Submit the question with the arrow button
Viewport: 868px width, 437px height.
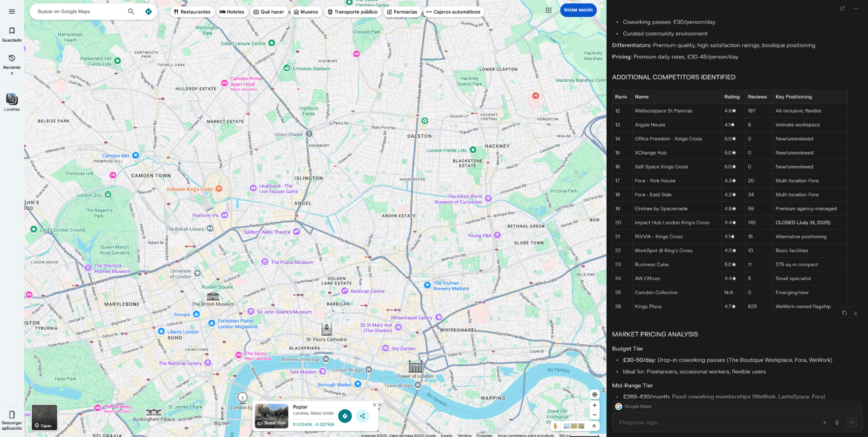click(x=852, y=423)
